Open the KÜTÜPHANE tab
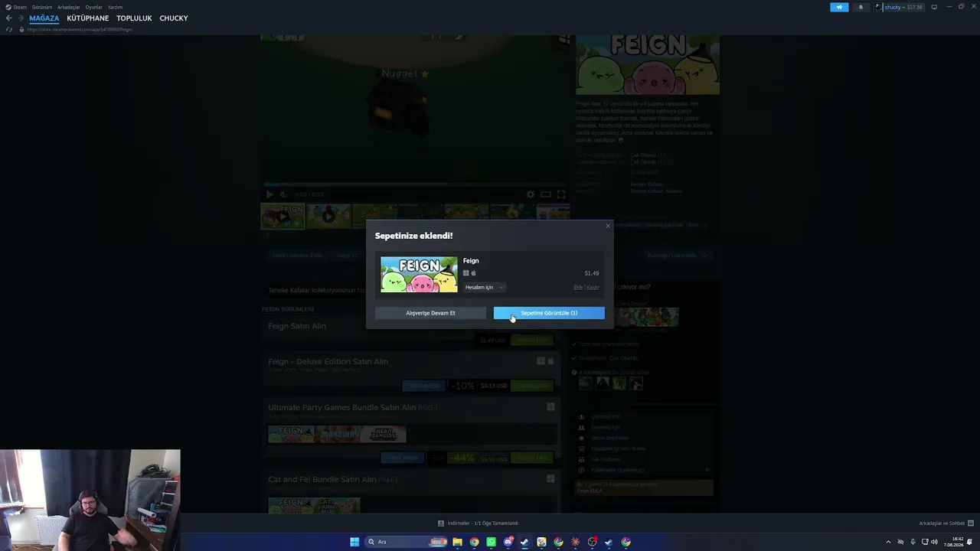The height and width of the screenshot is (551, 980). 88,18
